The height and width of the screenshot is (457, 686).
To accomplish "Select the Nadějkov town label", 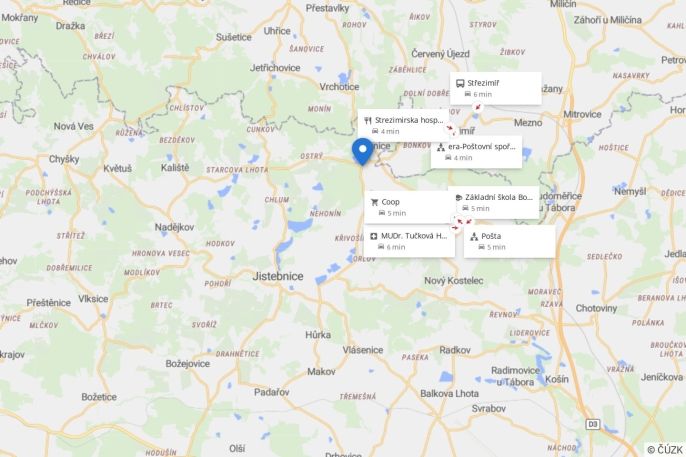I will tap(174, 227).
